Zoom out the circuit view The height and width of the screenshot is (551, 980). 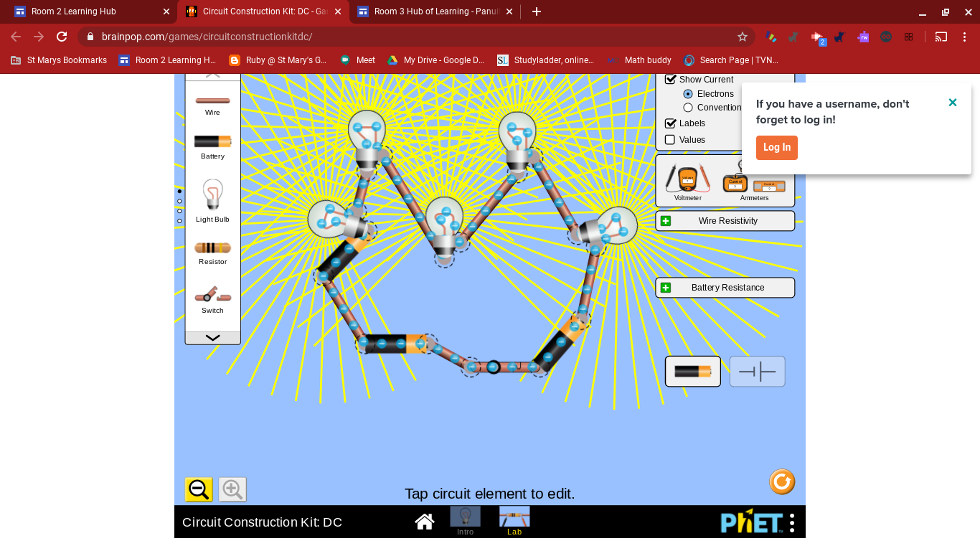tap(199, 489)
